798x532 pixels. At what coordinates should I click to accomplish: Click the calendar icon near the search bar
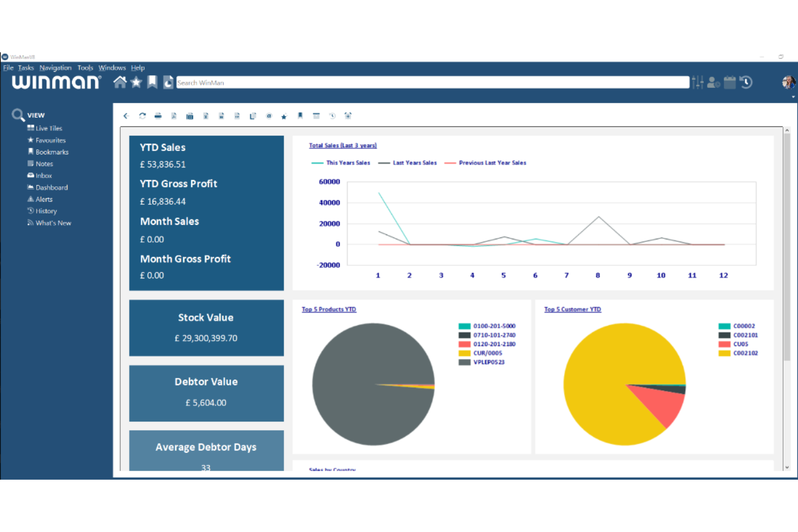[729, 82]
